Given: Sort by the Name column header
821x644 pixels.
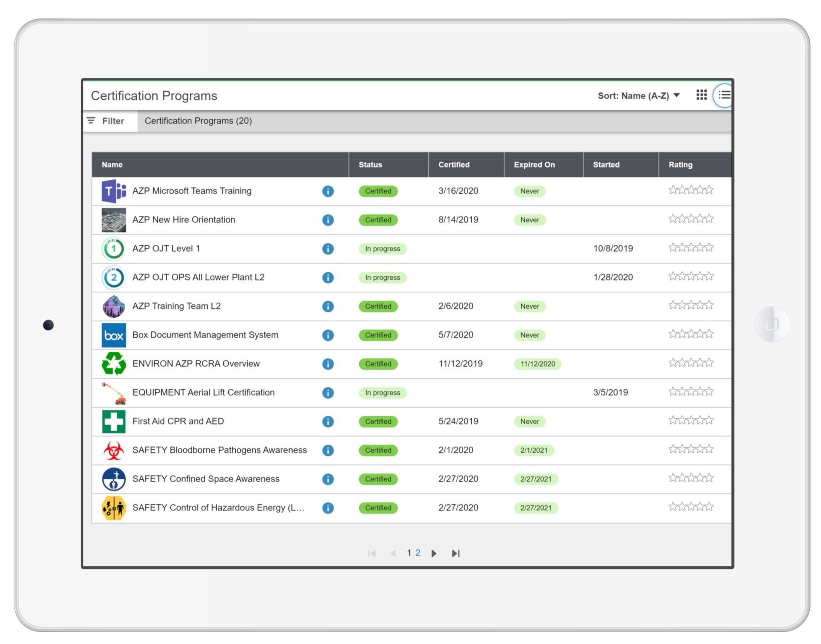Looking at the screenshot, I should [112, 165].
